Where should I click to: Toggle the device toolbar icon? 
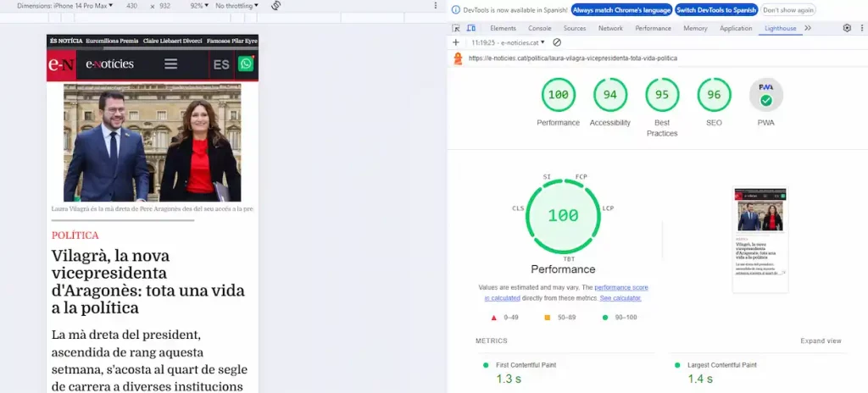pyautogui.click(x=470, y=28)
